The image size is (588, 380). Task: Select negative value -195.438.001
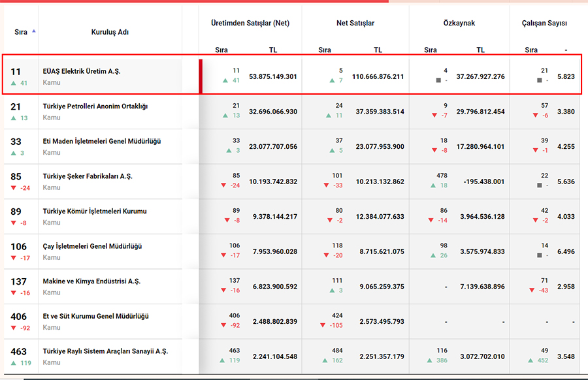point(484,182)
